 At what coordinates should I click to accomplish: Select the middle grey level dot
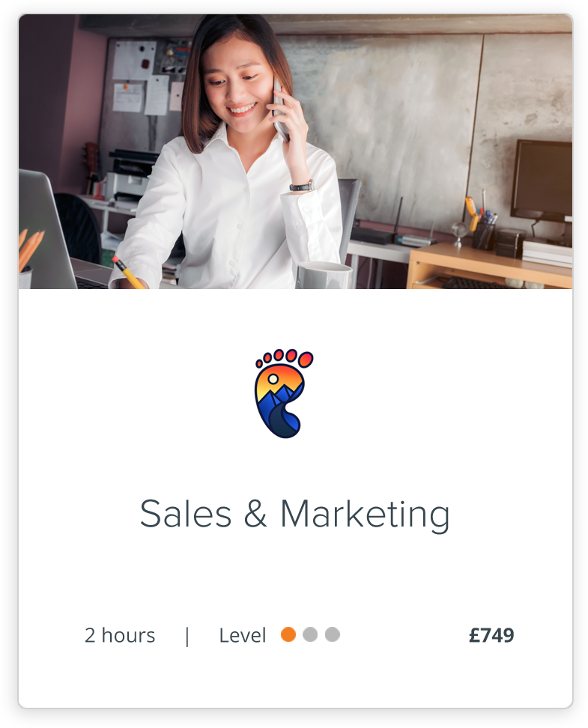point(310,634)
